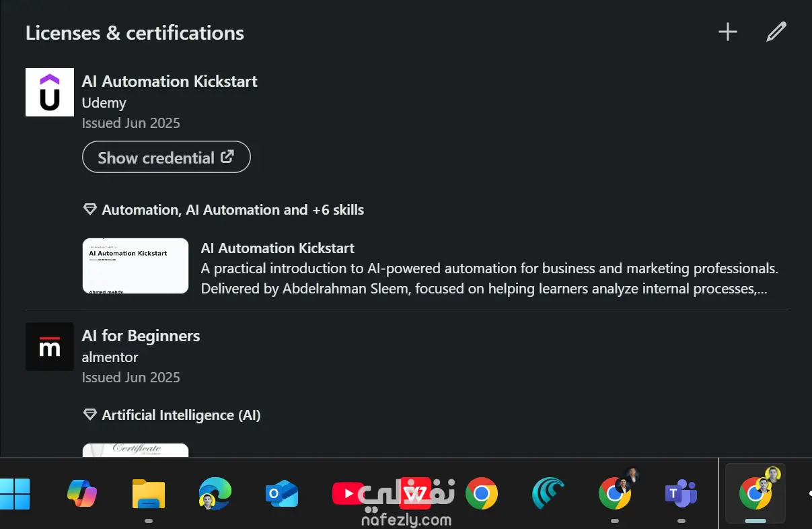Open Outlook from the taskbar
This screenshot has height=529, width=812.
pyautogui.click(x=282, y=495)
